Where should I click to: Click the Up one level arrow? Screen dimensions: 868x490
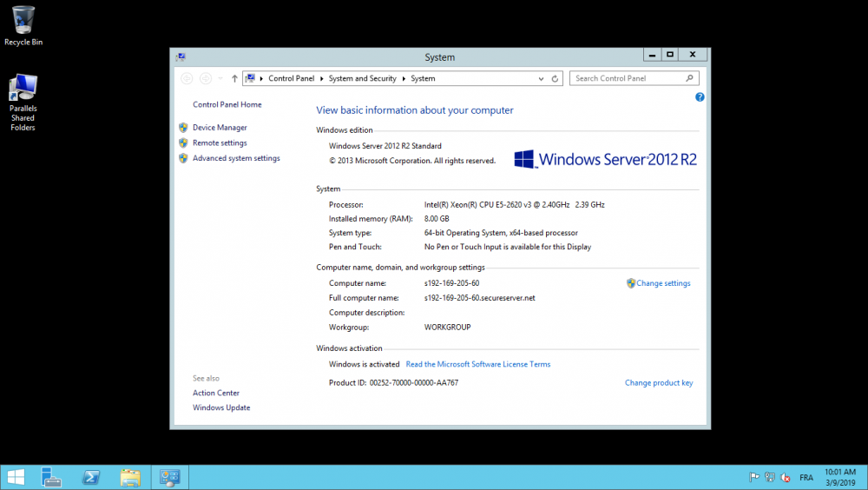[x=234, y=79]
